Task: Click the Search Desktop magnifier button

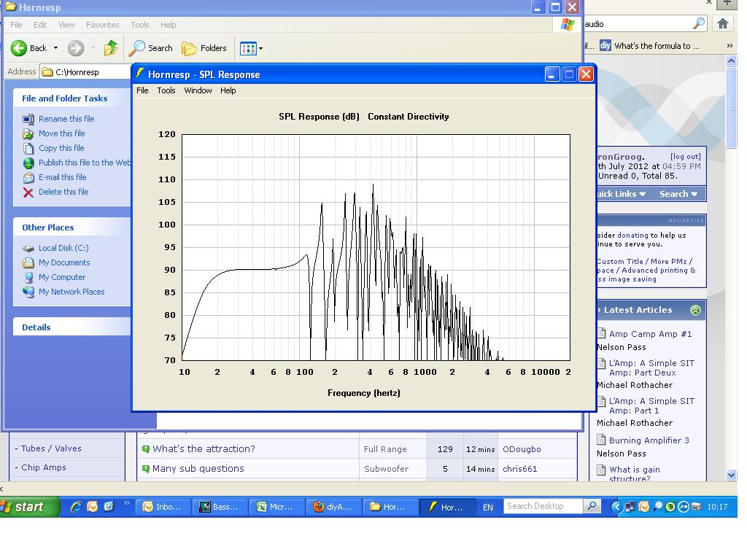Action: tap(592, 506)
